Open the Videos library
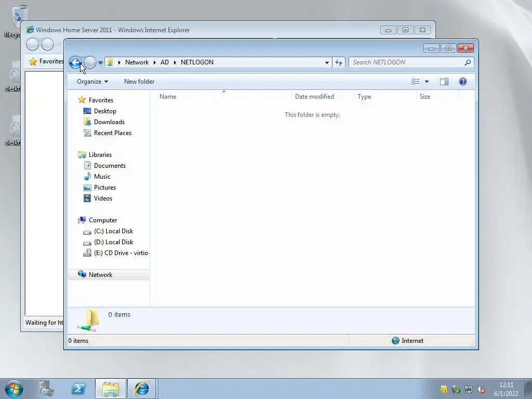 [x=103, y=198]
